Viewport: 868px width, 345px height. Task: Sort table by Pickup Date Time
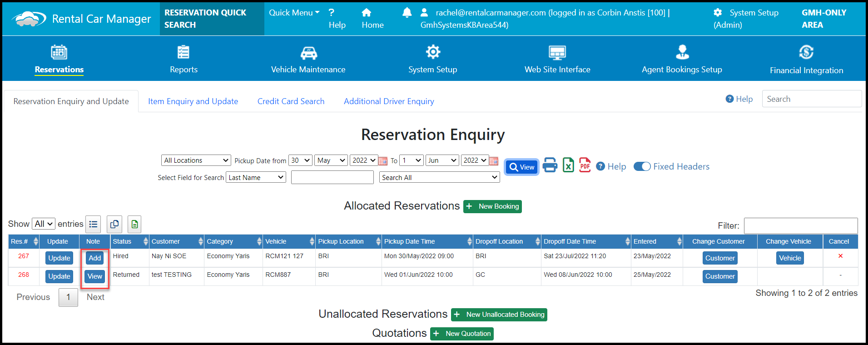tap(426, 241)
